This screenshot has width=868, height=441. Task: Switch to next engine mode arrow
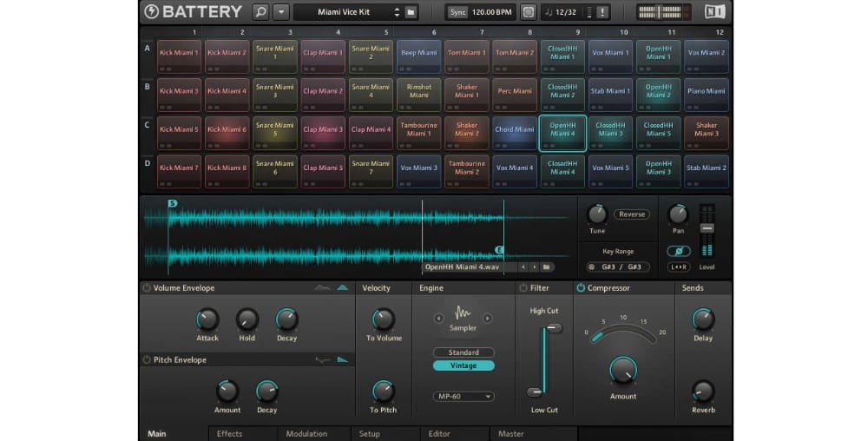487,318
